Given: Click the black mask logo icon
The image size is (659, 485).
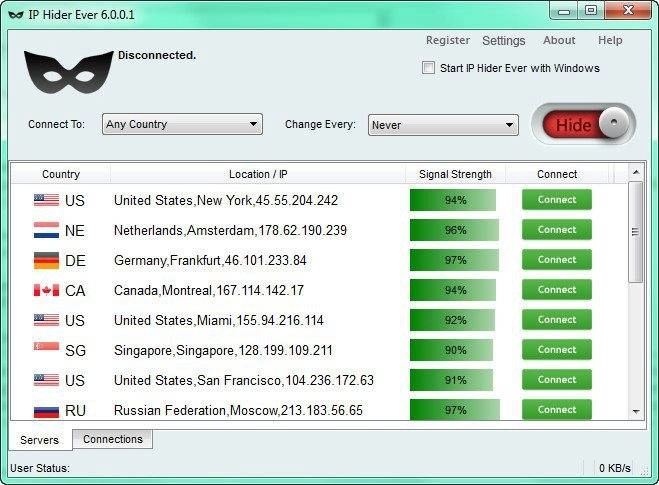Looking at the screenshot, I should tap(69, 72).
